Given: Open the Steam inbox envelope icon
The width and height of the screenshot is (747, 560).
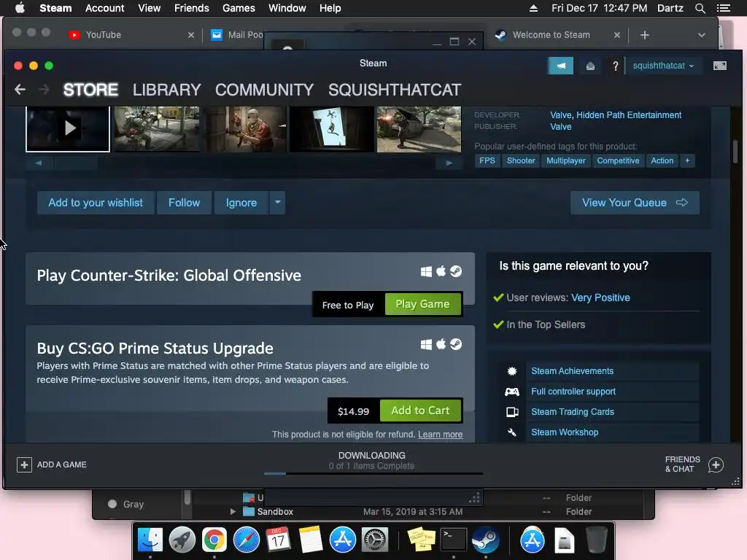Looking at the screenshot, I should pyautogui.click(x=590, y=66).
